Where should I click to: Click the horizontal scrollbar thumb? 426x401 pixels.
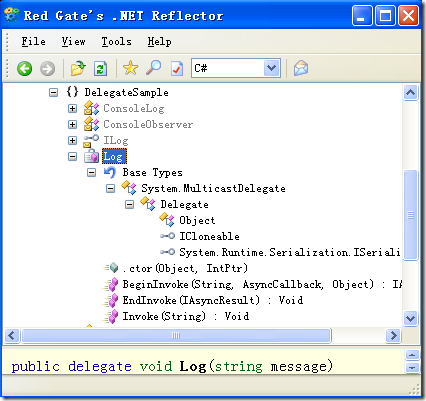176,335
